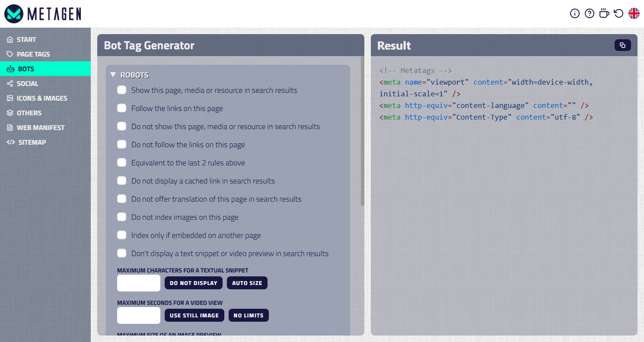Click the help question mark icon
644x342 pixels.
[590, 13]
